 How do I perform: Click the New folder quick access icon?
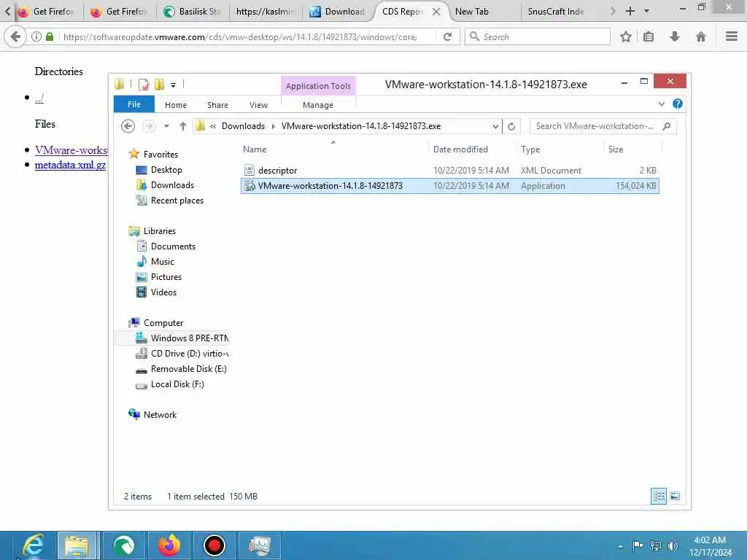159,85
